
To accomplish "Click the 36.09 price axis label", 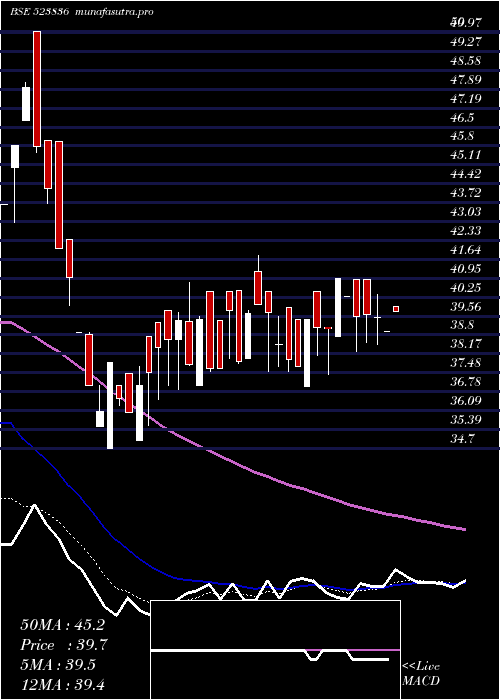I will 467,401.
